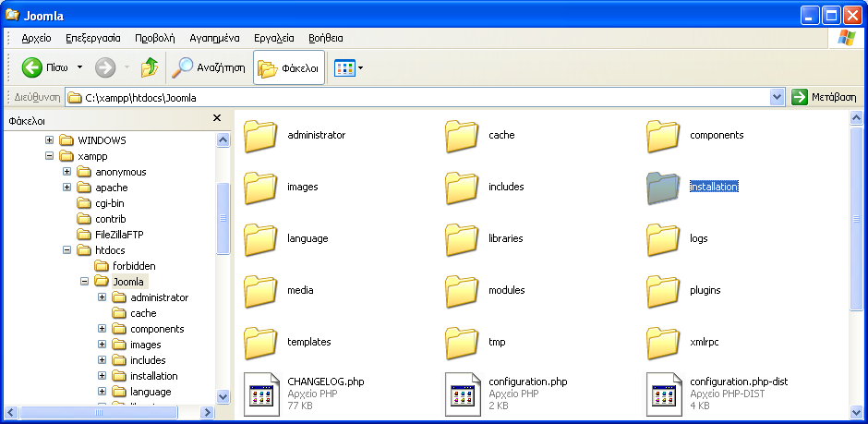868x424 pixels.
Task: Click the Μετάβαση (Go) button
Action: [825, 97]
